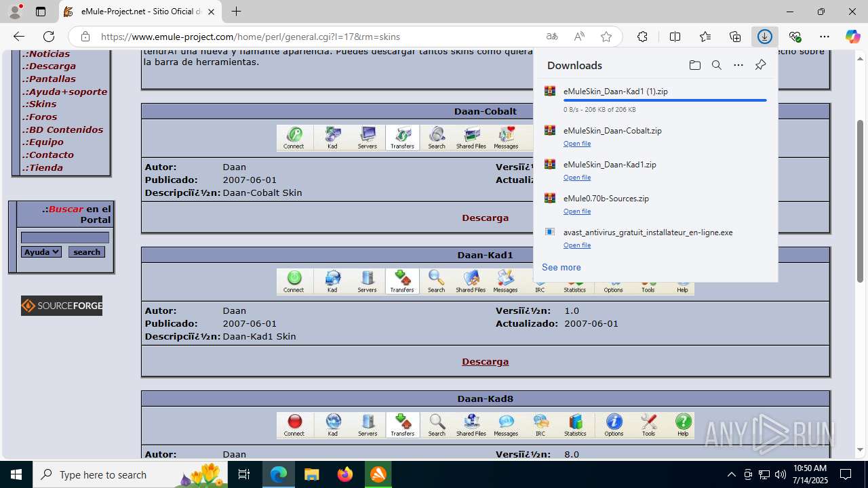The width and height of the screenshot is (868, 488).
Task: Open Tab actions menu icon
Action: (x=41, y=12)
